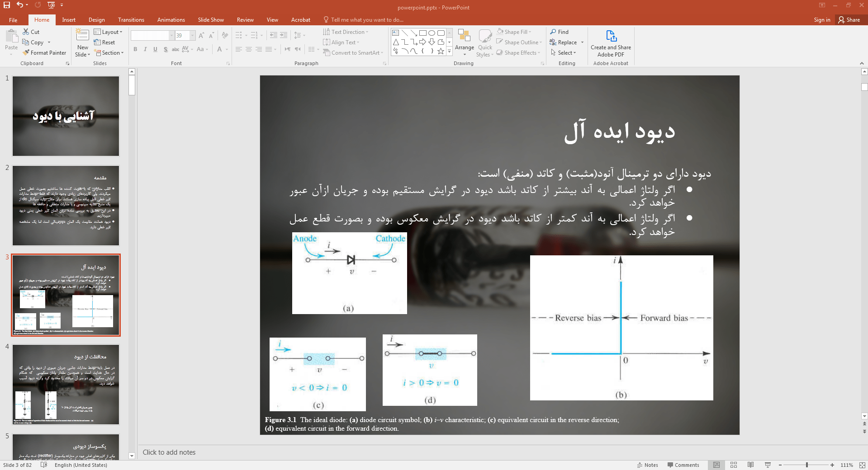Open the font size dropdown
The width and height of the screenshot is (868, 470).
pos(193,36)
